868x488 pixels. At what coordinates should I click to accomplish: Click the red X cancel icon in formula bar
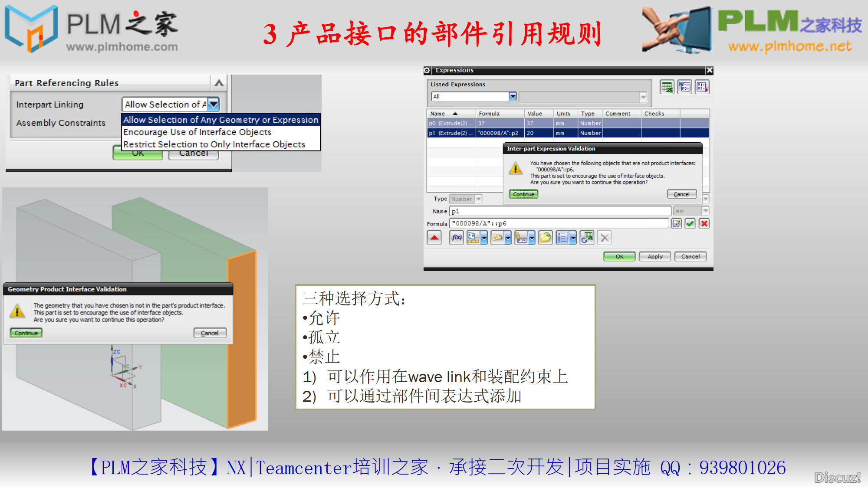point(705,223)
